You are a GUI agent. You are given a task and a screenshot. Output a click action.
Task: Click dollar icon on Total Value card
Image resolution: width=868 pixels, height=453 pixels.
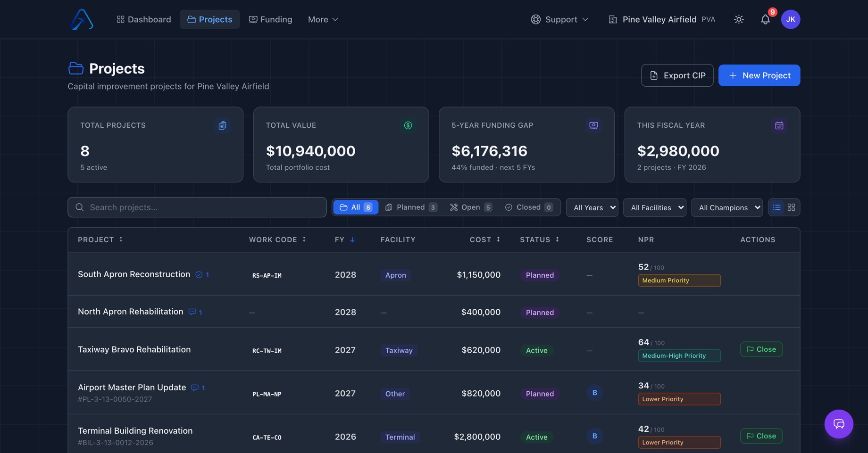[408, 125]
